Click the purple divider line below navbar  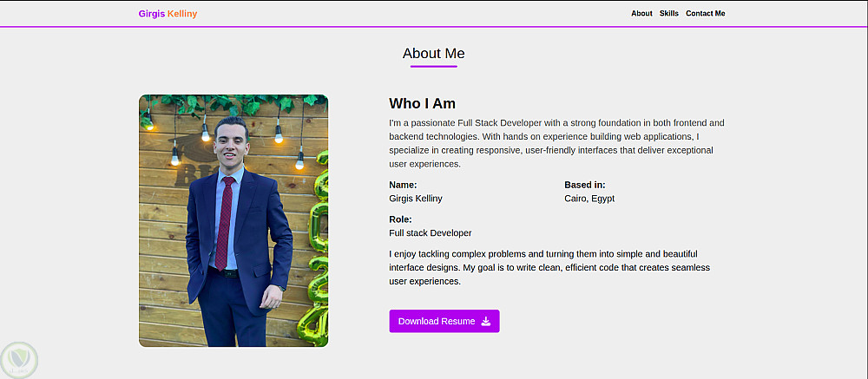[x=434, y=27]
